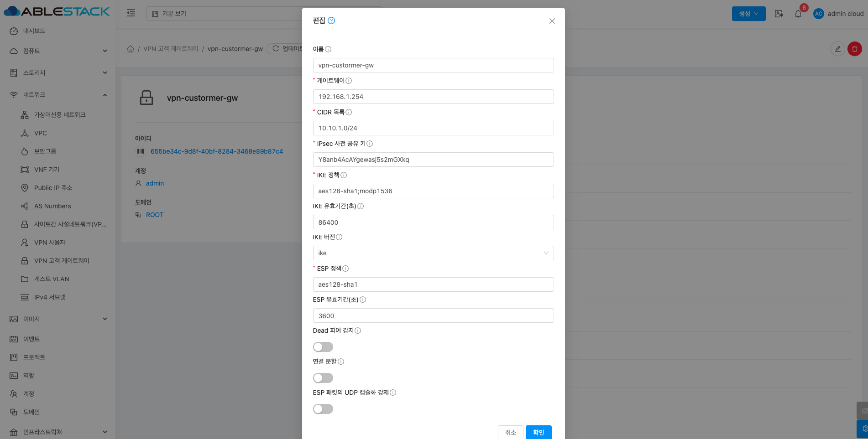Enable the Dead 피어 감지 switch
The image size is (868, 439).
[323, 347]
